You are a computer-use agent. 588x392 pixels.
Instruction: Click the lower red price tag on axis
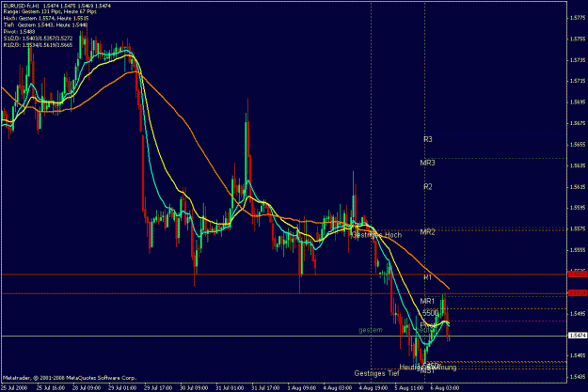pyautogui.click(x=578, y=293)
